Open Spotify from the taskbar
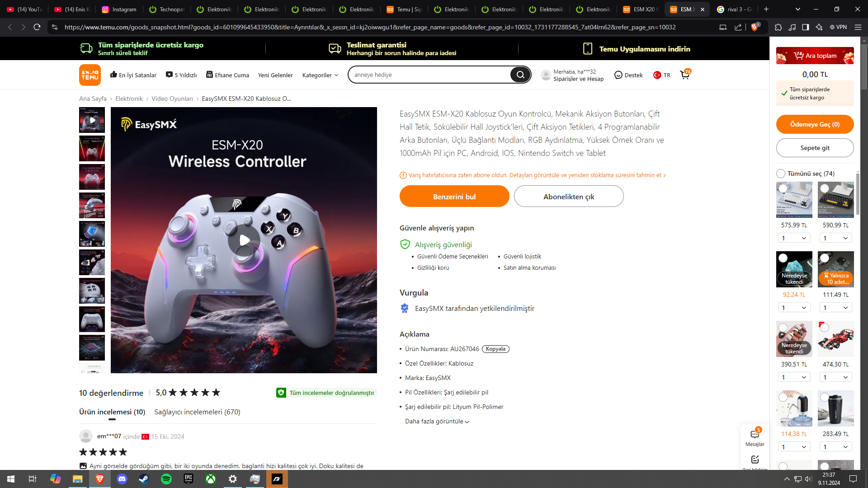The image size is (868, 488). [166, 479]
